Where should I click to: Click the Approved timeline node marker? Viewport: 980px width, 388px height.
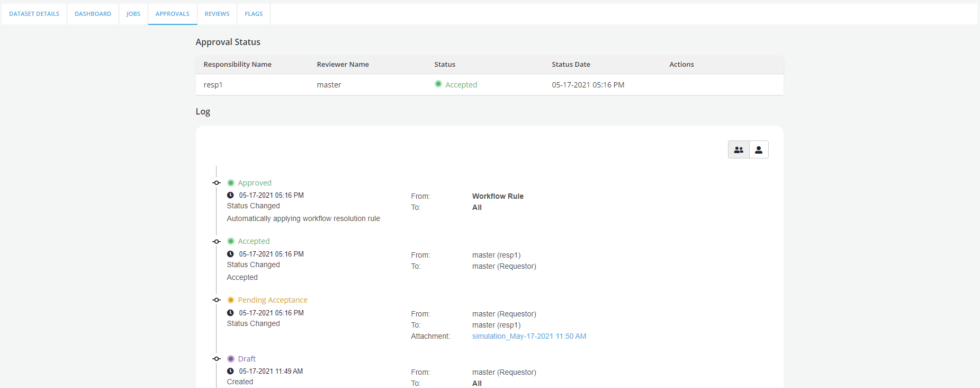point(217,183)
